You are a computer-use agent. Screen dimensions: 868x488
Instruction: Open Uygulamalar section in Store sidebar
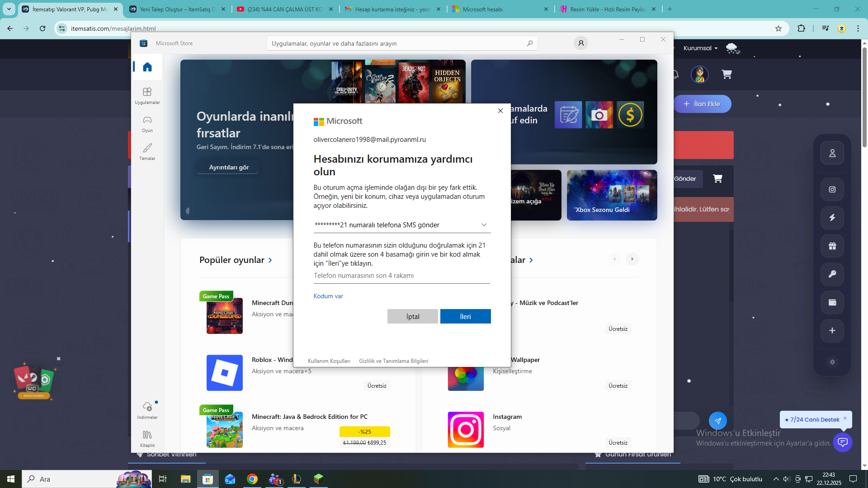147,95
